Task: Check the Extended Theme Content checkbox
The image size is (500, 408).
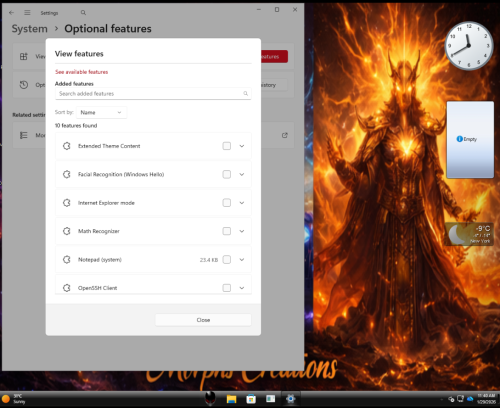Action: coord(227,146)
